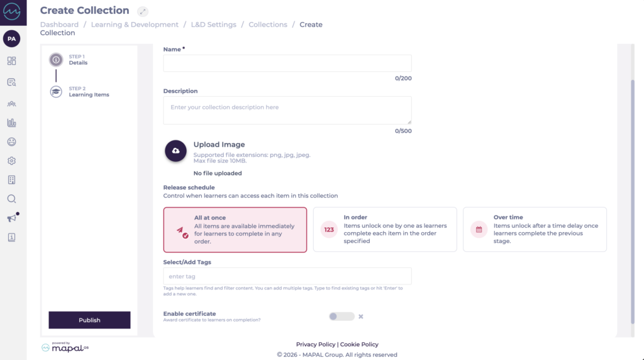Click the Upload Image cloud button
The height and width of the screenshot is (360, 644).
(176, 151)
